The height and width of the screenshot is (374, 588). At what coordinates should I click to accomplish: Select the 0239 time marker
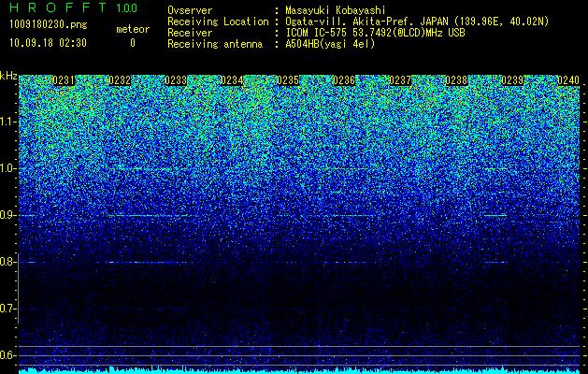point(512,80)
